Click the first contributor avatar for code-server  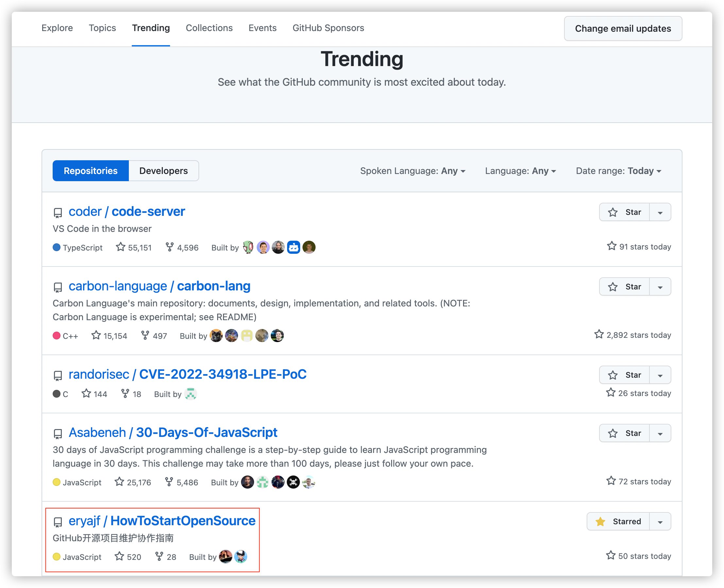click(x=248, y=247)
